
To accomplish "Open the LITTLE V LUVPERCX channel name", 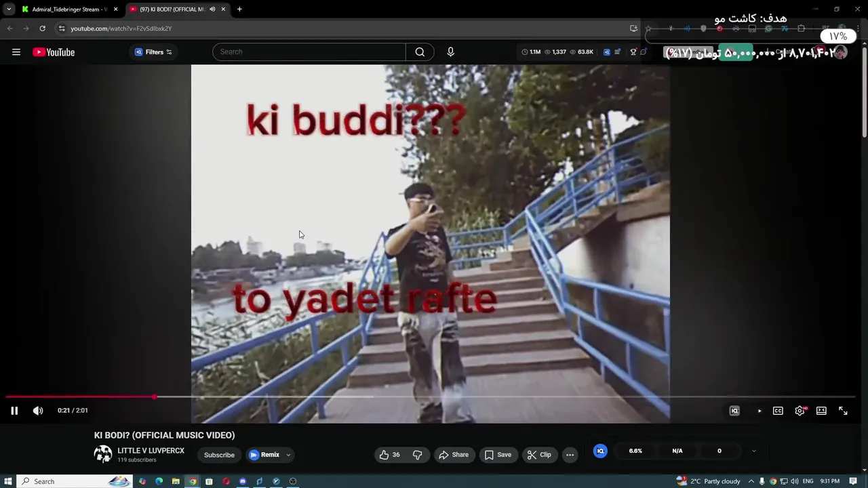I will [151, 451].
